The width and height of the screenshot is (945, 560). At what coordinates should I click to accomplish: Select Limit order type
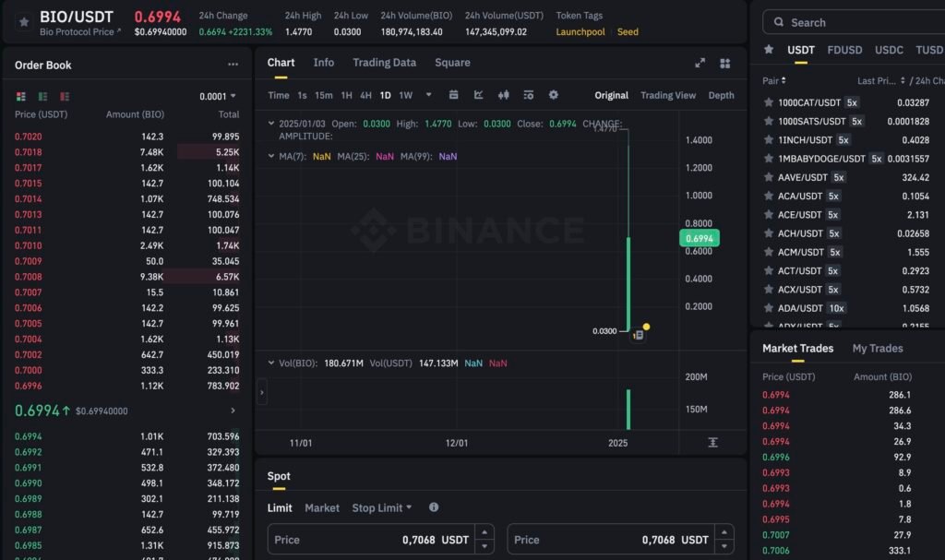coord(280,507)
